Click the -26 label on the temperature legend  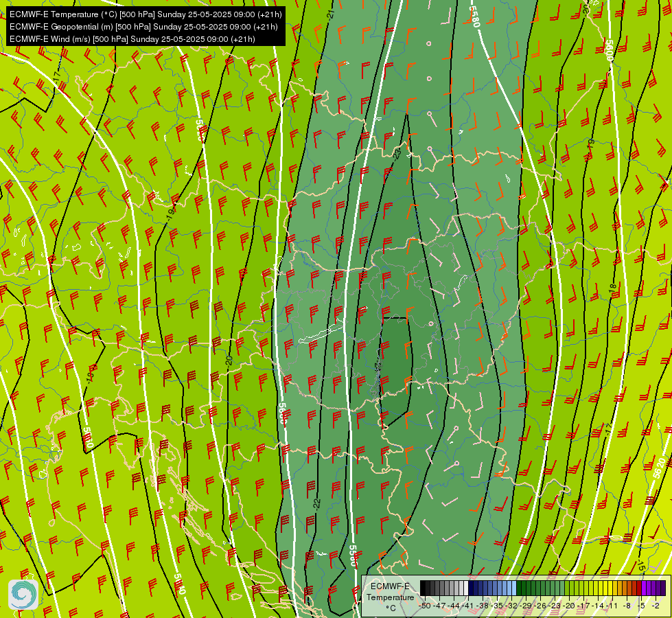pyautogui.click(x=540, y=606)
